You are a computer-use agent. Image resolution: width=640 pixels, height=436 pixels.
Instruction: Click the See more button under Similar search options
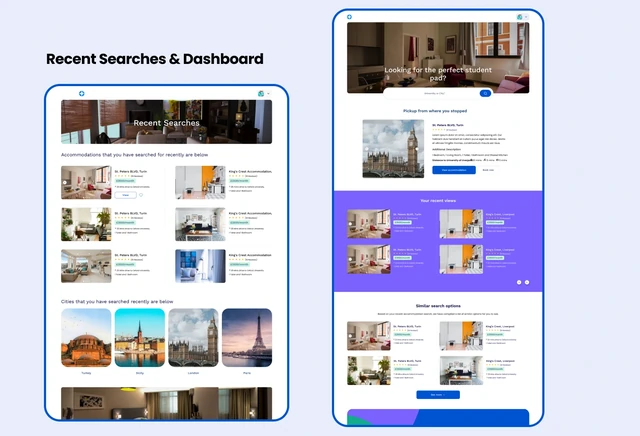pos(438,395)
